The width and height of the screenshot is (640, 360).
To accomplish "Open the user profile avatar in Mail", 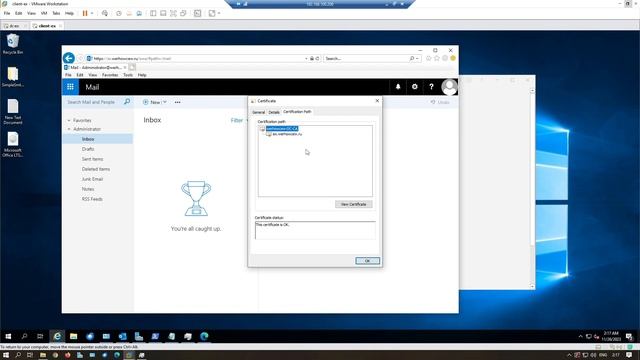I will click(x=449, y=87).
